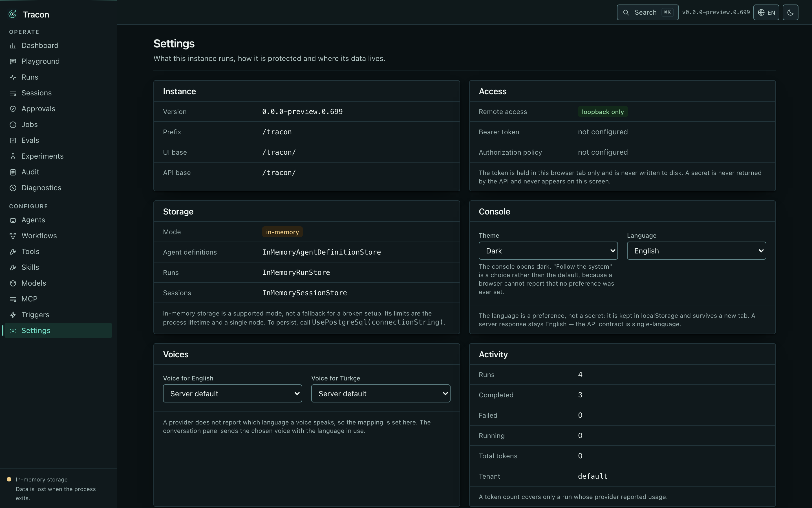Viewport: 812px width, 508px height.
Task: Click the Sessions list icon
Action: [13, 93]
